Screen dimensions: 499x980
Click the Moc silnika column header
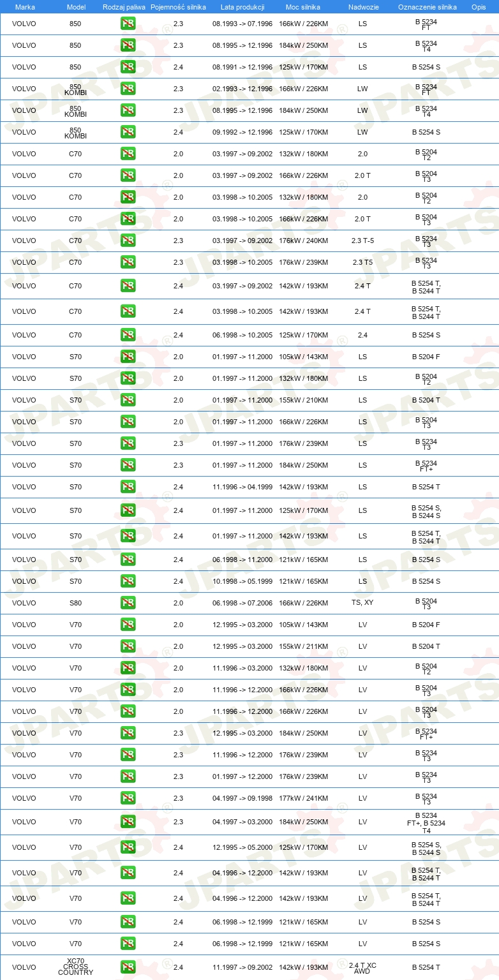(x=303, y=7)
